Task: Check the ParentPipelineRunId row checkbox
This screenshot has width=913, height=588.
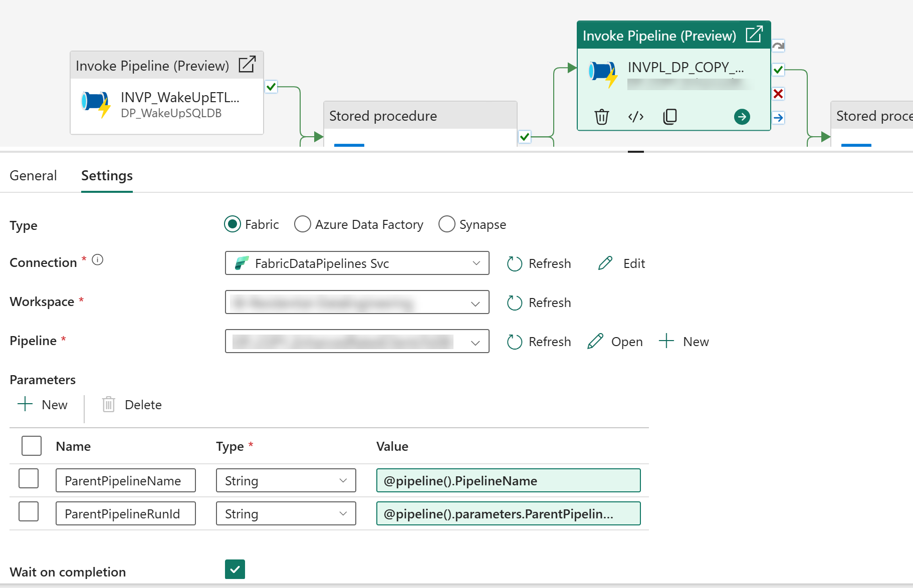Action: point(29,511)
